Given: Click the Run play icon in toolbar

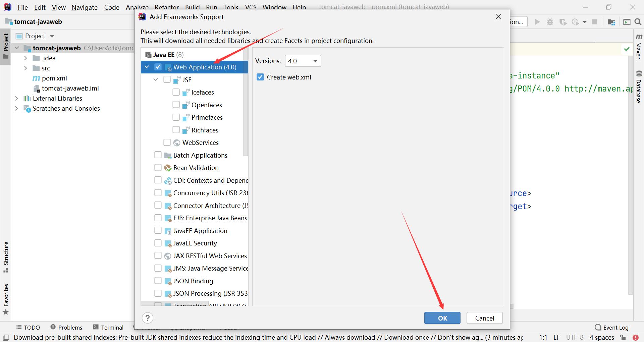Looking at the screenshot, I should pyautogui.click(x=537, y=22).
